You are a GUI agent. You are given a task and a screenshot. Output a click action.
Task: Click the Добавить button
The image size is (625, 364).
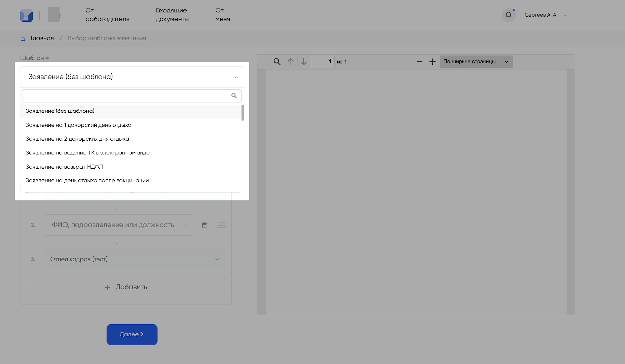[126, 287]
